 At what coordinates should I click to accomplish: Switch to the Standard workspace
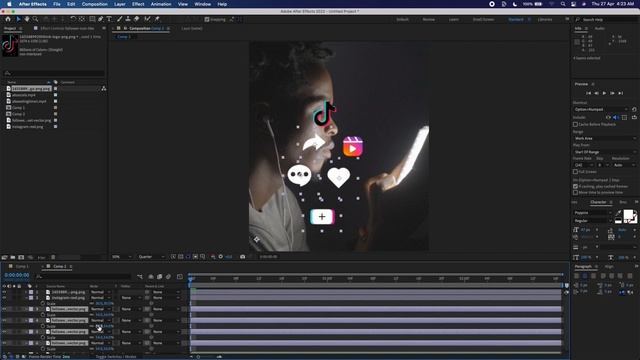516,19
